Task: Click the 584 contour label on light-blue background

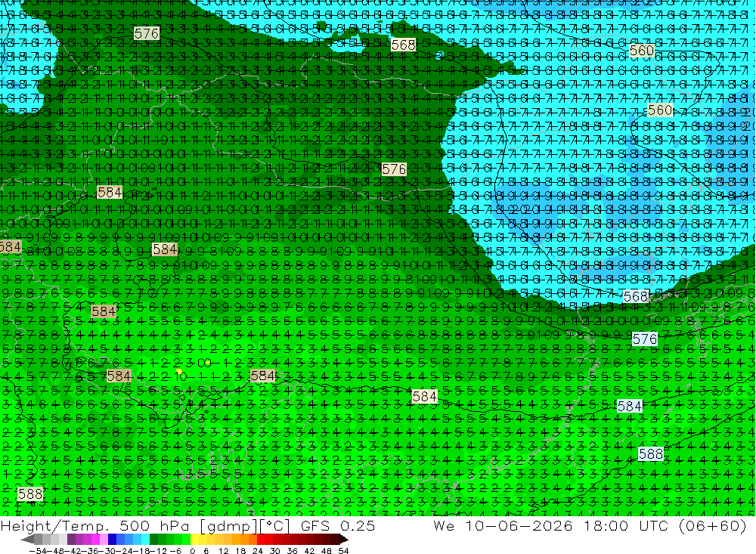Action: (629, 406)
